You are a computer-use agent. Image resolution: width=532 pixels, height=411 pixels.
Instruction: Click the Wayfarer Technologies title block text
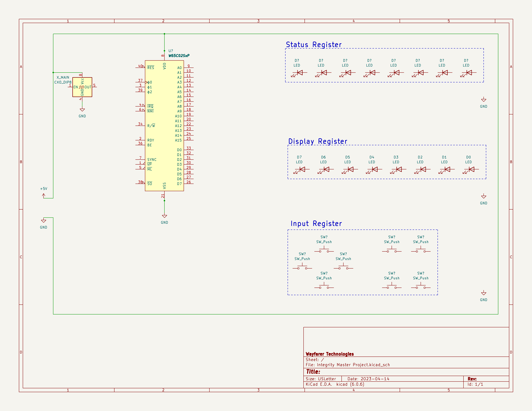[x=330, y=354]
